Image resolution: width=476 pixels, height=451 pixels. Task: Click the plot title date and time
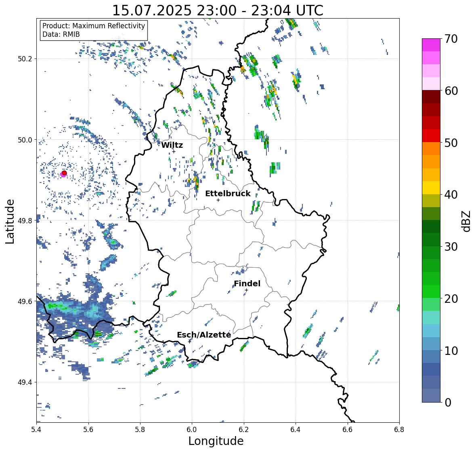(x=218, y=10)
